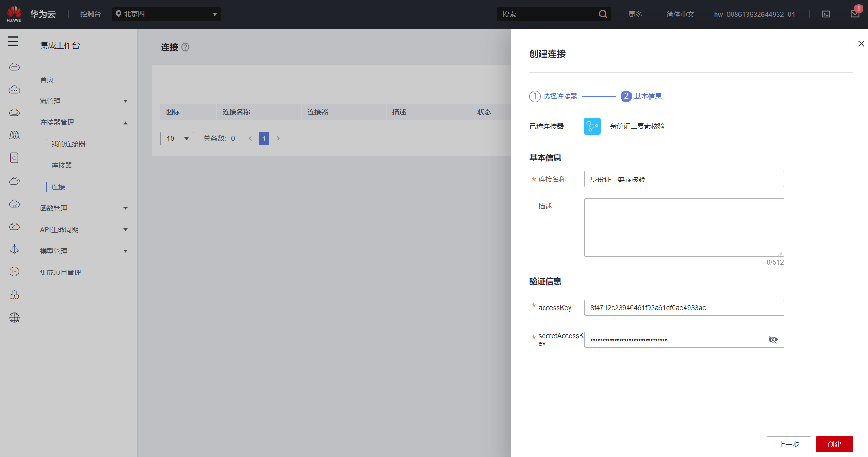Click the 状态 column header
868x457 pixels.
tap(484, 112)
